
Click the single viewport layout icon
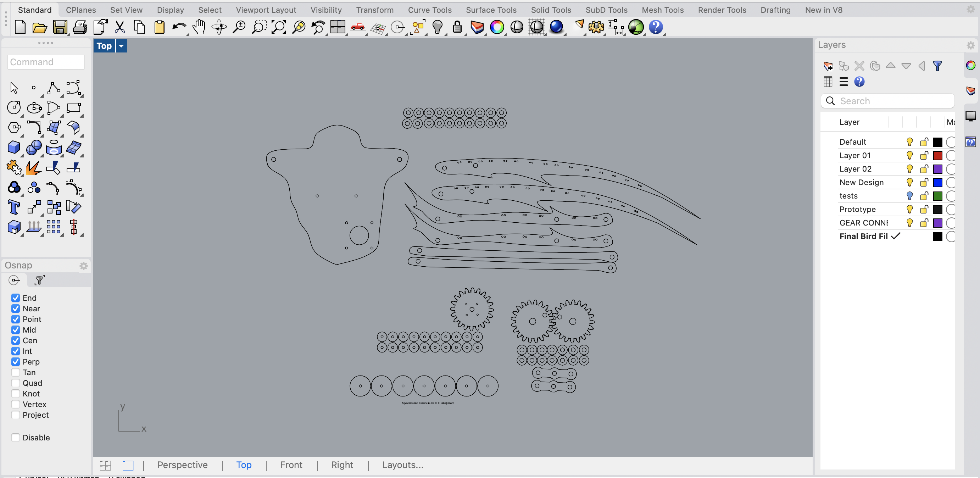point(128,466)
